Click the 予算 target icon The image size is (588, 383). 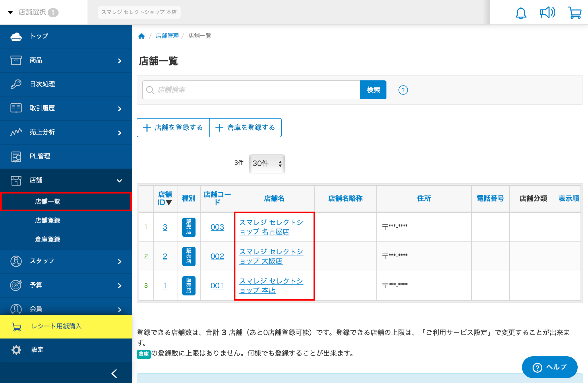(x=16, y=285)
